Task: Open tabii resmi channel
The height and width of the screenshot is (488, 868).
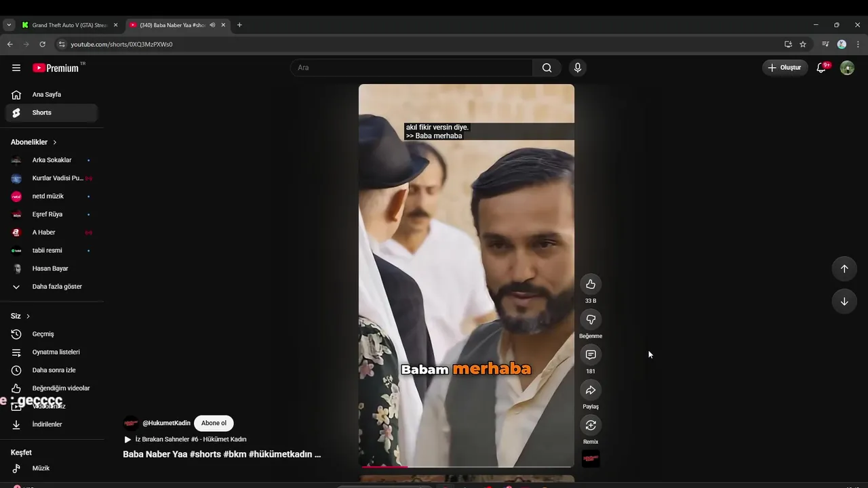Action: click(x=52, y=251)
